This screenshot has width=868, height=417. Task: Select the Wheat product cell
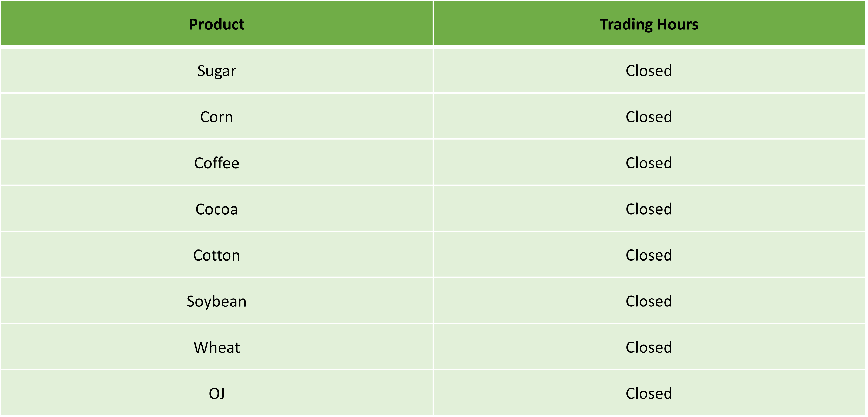click(217, 347)
